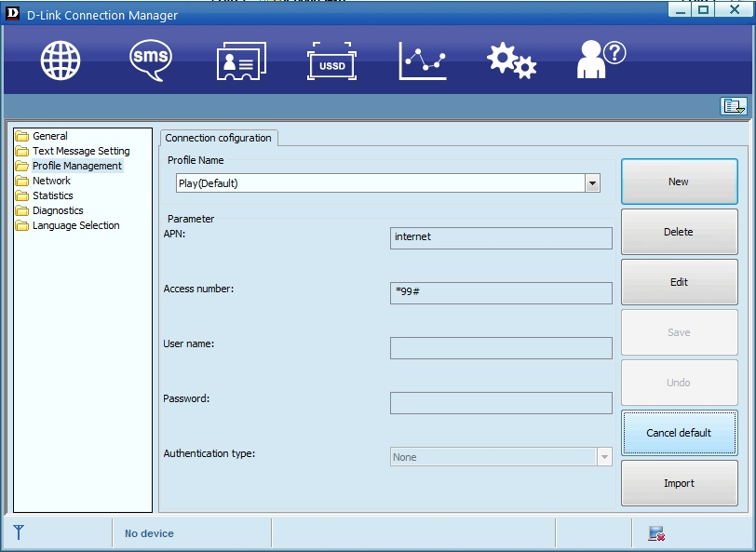Expand the Profile Name dropdown arrow
Viewport: 756px width, 552px height.
(592, 183)
